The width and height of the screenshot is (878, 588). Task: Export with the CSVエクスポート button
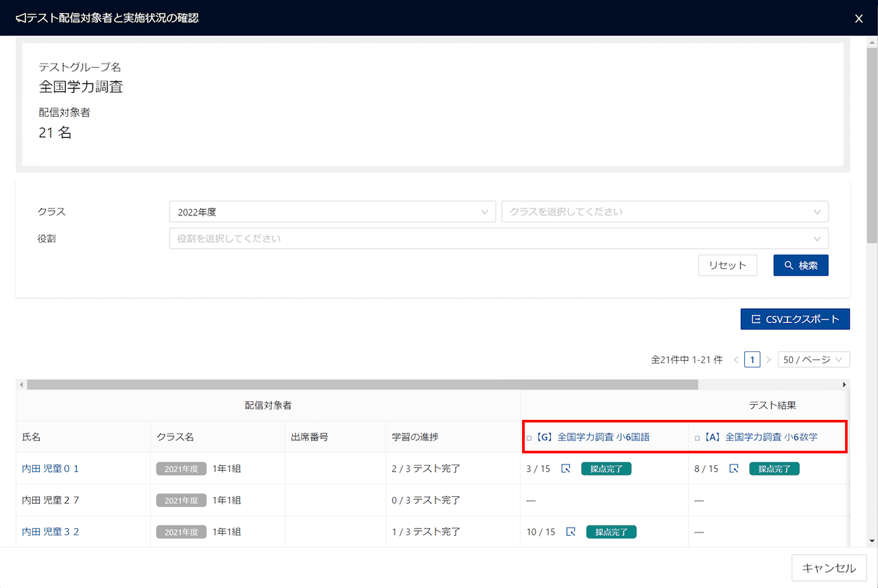[x=795, y=319]
